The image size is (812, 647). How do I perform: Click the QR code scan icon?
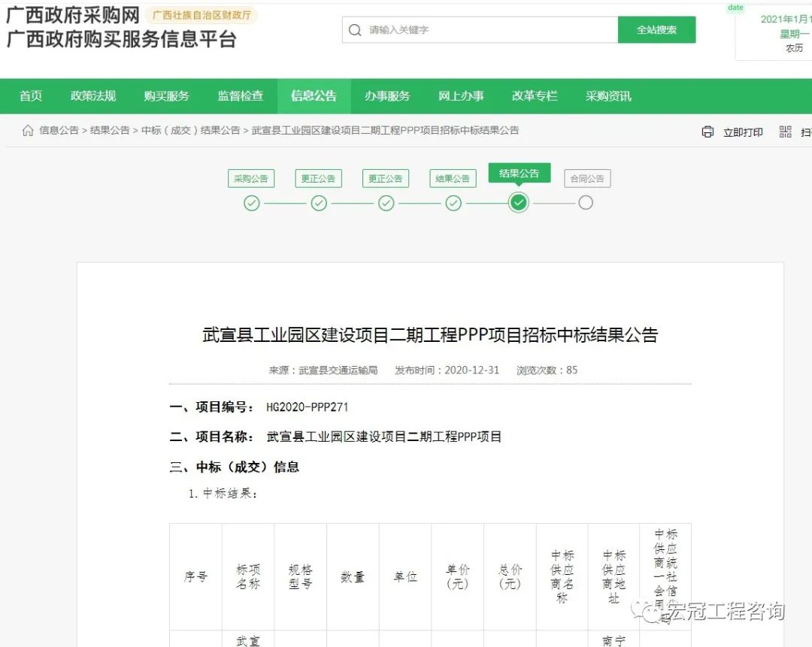786,132
